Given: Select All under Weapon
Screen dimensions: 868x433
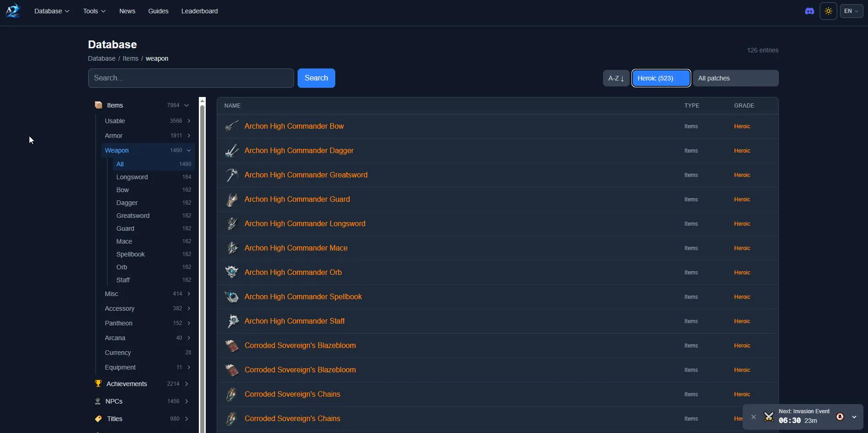Looking at the screenshot, I should coord(154,164).
